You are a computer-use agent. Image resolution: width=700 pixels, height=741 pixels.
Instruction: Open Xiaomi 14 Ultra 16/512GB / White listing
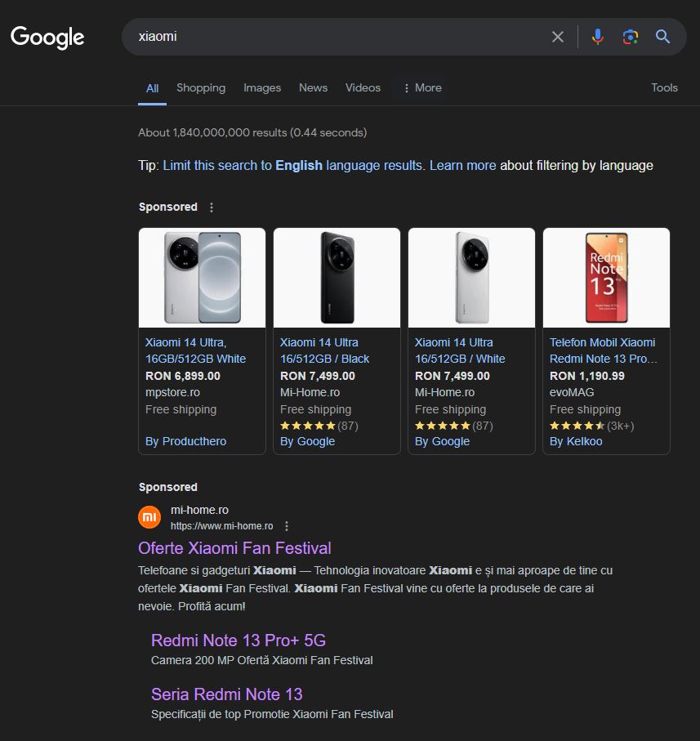tap(460, 350)
